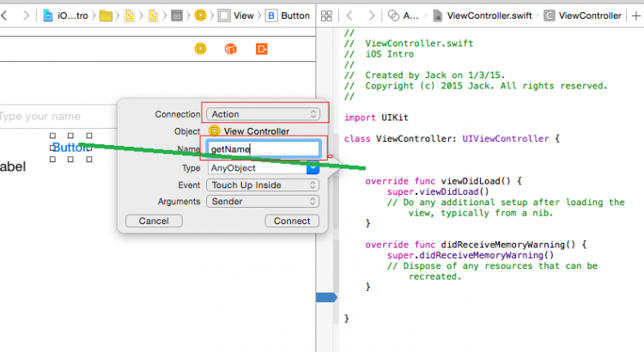Open the Arguments dropdown set to Sender
Viewport: 644px width, 352px height.
click(263, 201)
